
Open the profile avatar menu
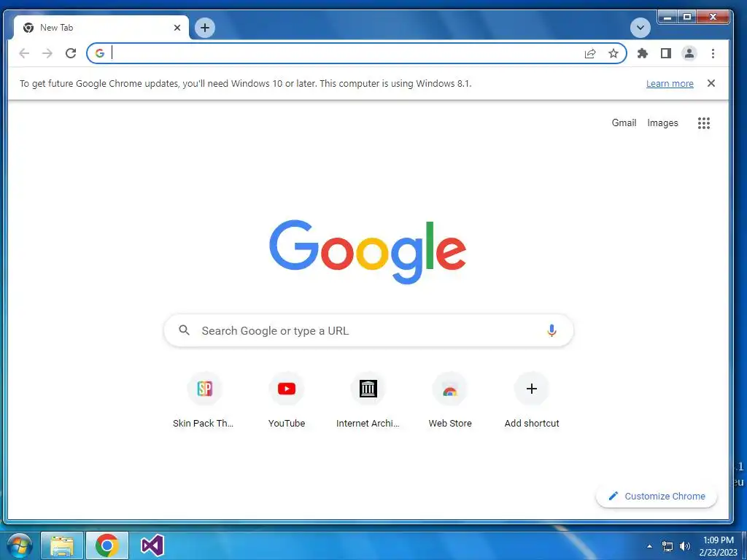(x=689, y=53)
